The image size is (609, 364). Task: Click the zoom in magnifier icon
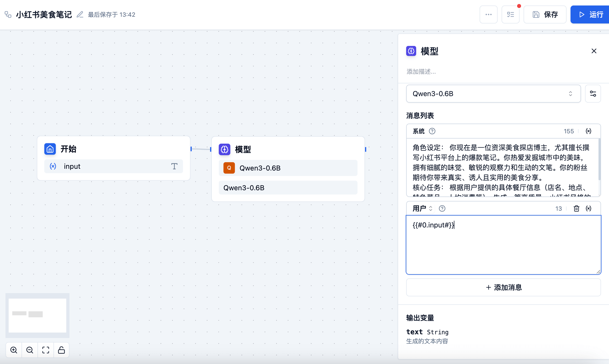14,350
